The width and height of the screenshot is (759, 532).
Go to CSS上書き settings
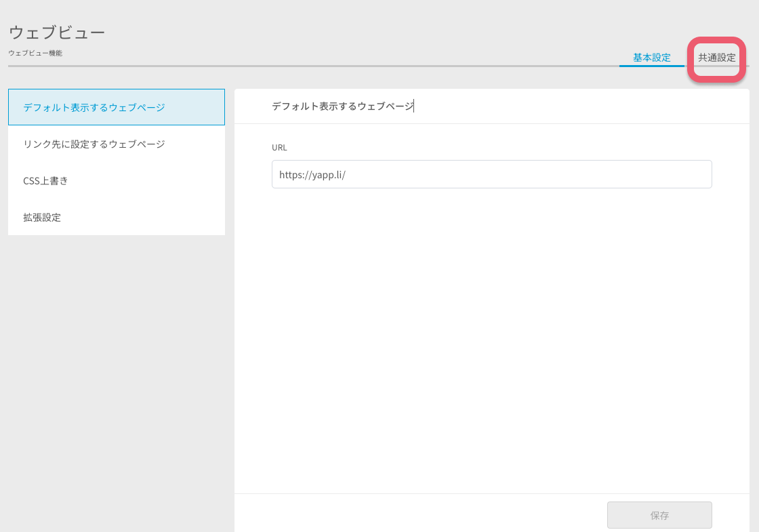pyautogui.click(x=116, y=180)
